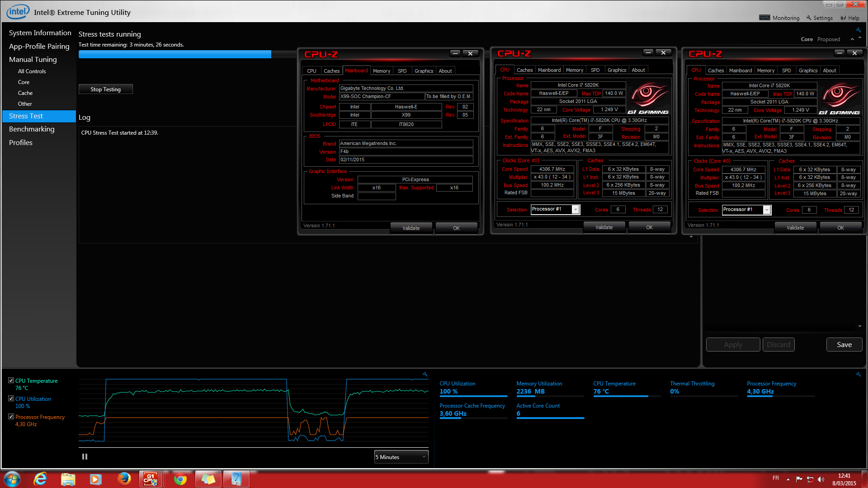Toggle the CPU Utilization graph checkbox
The width and height of the screenshot is (868, 488).
click(11, 399)
